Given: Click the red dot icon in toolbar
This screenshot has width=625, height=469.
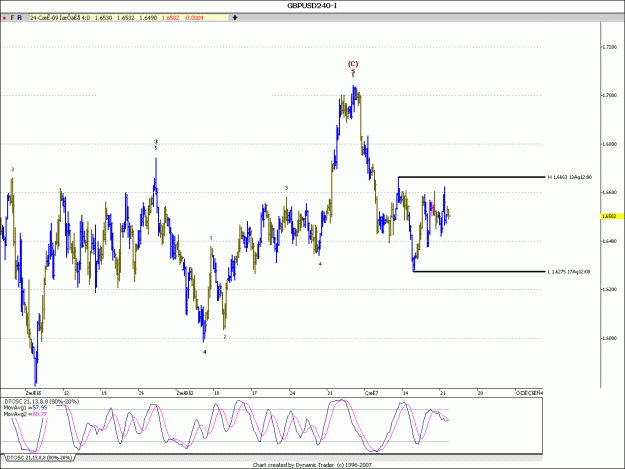Looking at the screenshot, I should [x=4, y=18].
